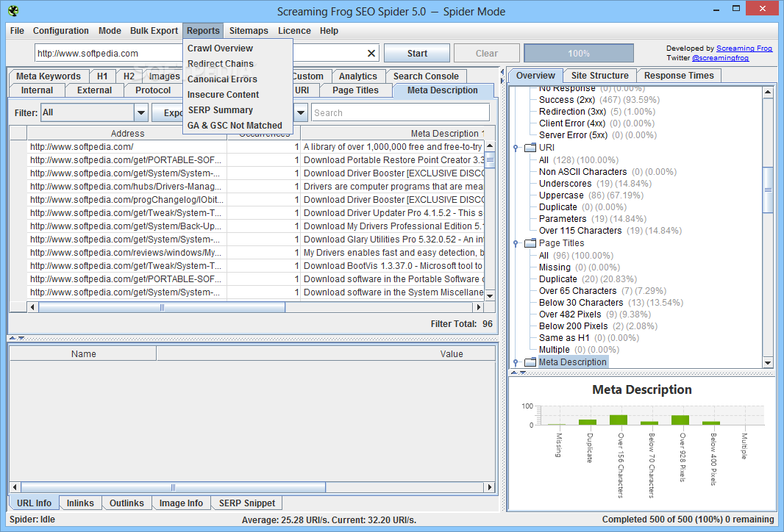Select Below 30 Characters under Page Titles
784x532 pixels.
[x=611, y=303]
